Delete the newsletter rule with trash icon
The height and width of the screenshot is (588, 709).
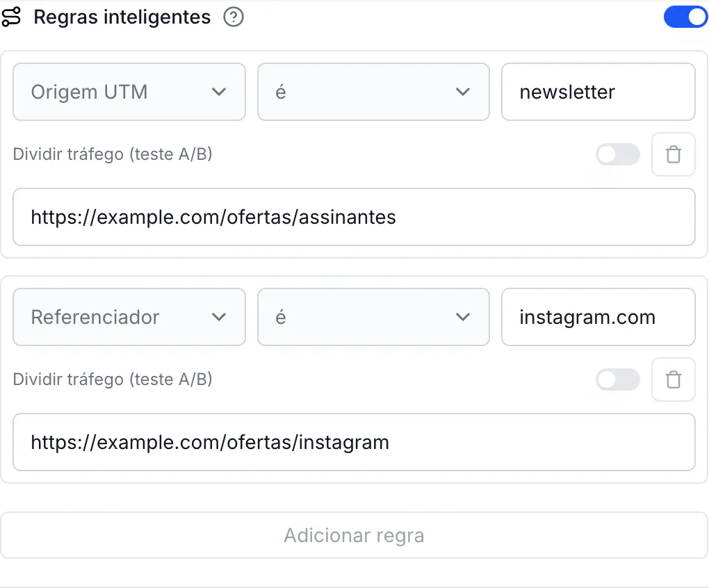[674, 154]
